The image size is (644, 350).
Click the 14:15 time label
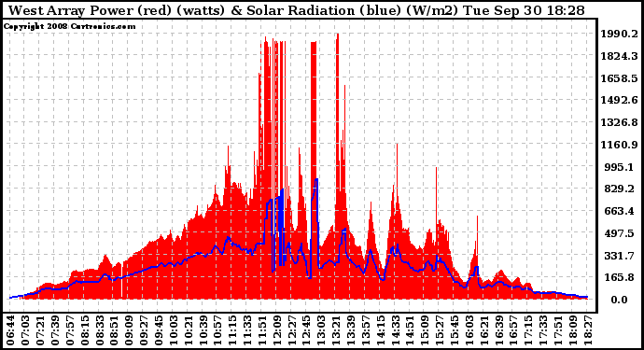(381, 330)
